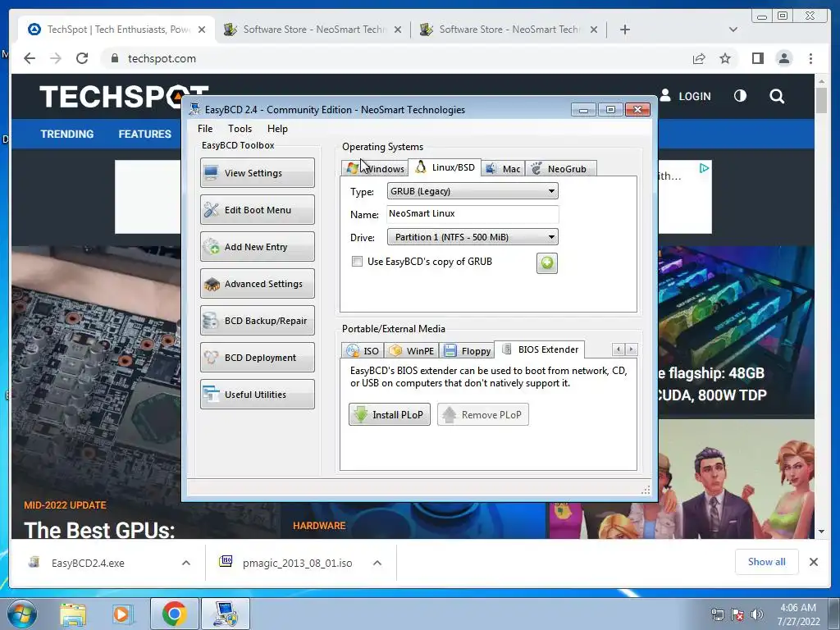Image resolution: width=840 pixels, height=630 pixels.
Task: Click the ad choices icon
Action: point(704,168)
